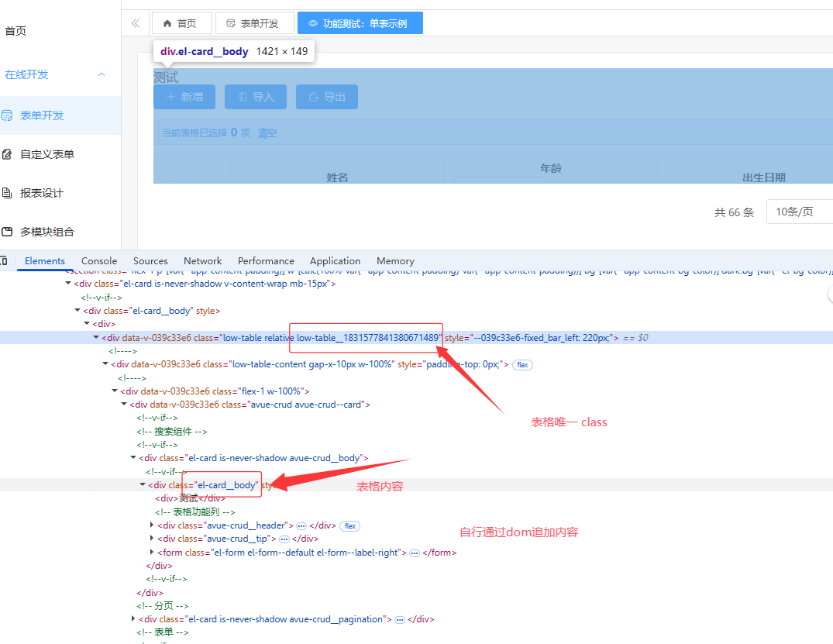Click the 报表设计 document icon in sidebar

coord(7,193)
